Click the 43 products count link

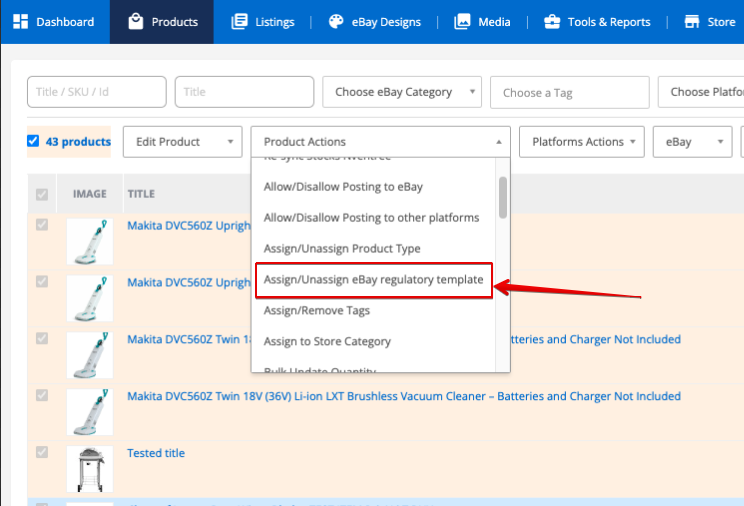78,141
